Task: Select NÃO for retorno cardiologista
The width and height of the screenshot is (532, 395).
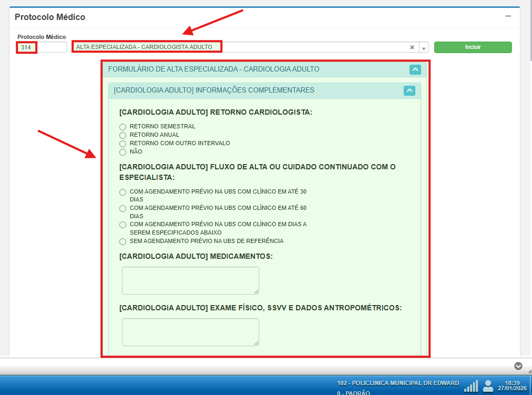Action: (123, 152)
